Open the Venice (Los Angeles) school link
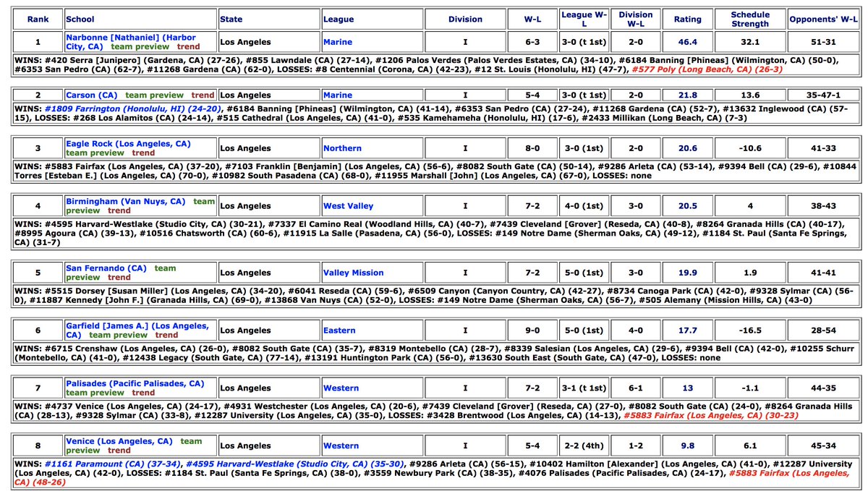This screenshot has width=868, height=491. (x=119, y=441)
